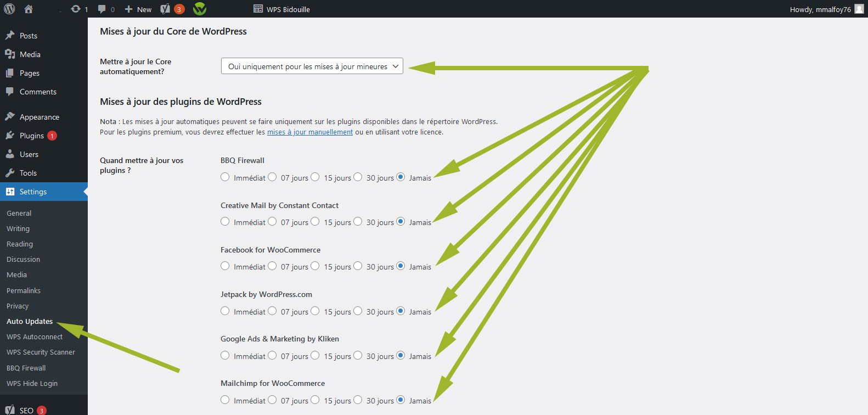Click the user avatar thumbnail
The width and height of the screenshot is (868, 415).
(x=859, y=9)
